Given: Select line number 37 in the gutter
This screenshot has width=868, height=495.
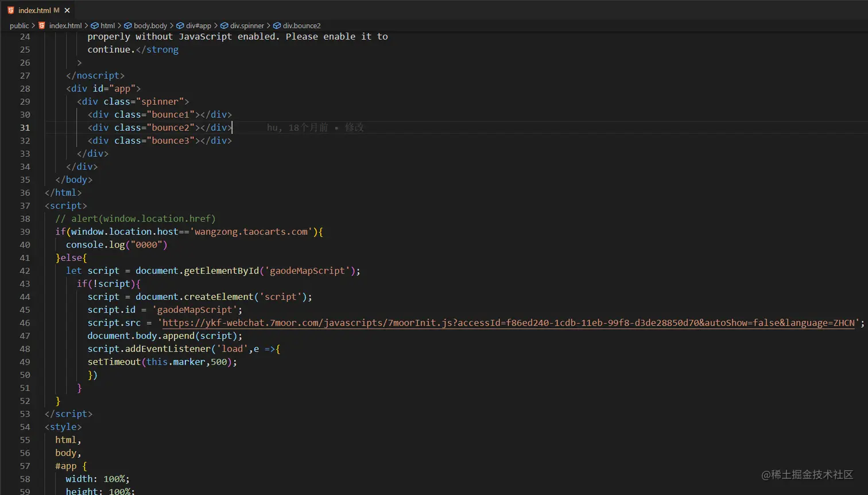Looking at the screenshot, I should [x=25, y=206].
